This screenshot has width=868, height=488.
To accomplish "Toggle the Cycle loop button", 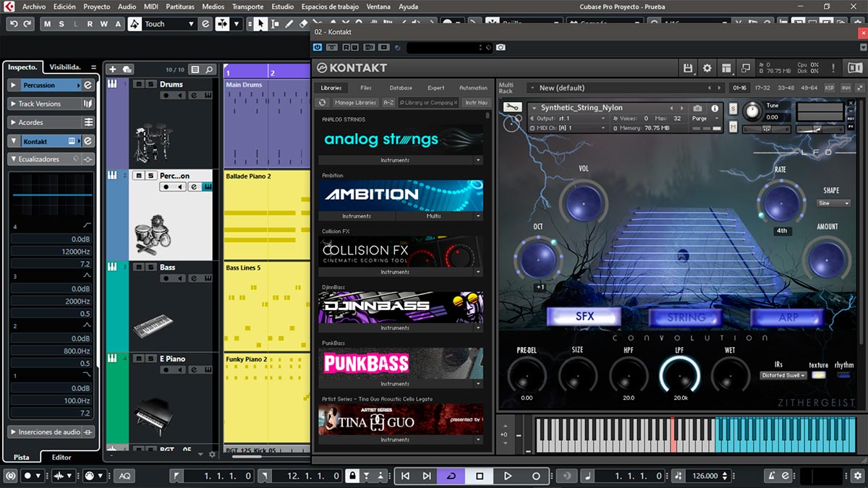I will [x=451, y=476].
